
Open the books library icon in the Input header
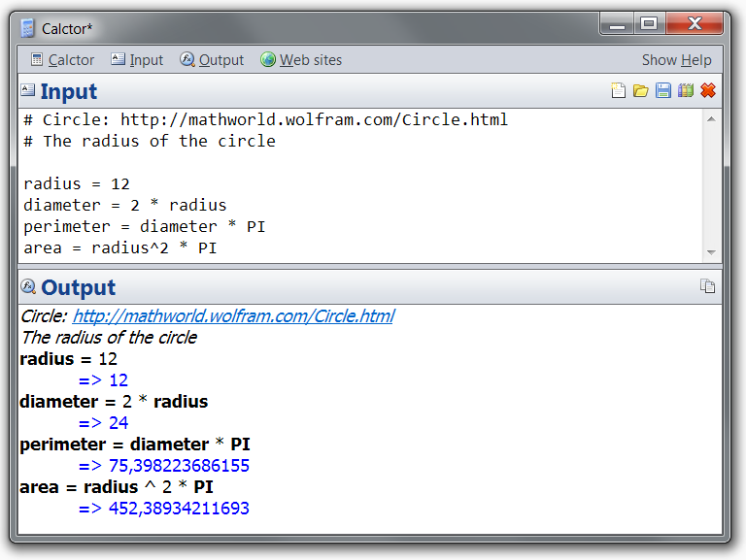coord(686,90)
